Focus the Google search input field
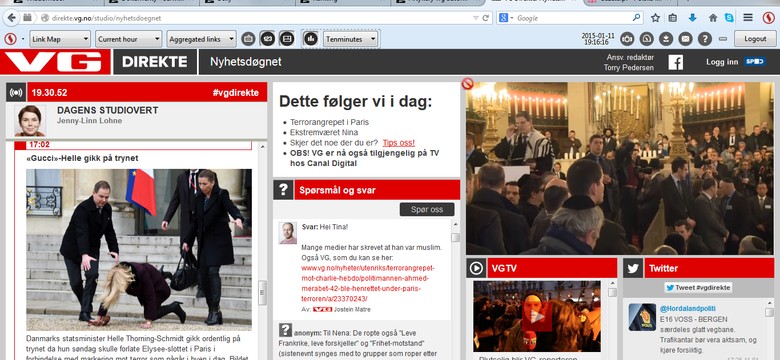This screenshot has width=780, height=360. 573,18
